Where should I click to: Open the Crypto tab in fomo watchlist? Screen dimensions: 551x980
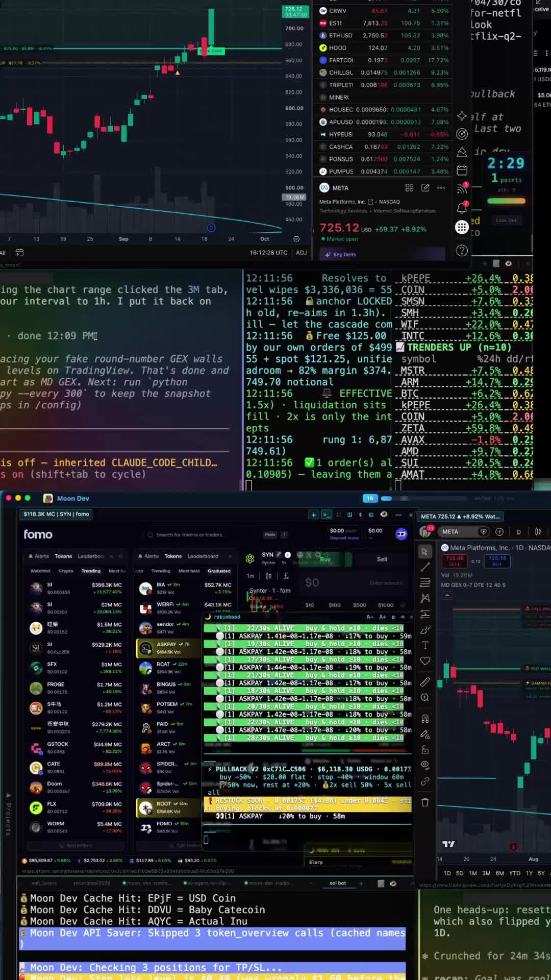pyautogui.click(x=66, y=571)
